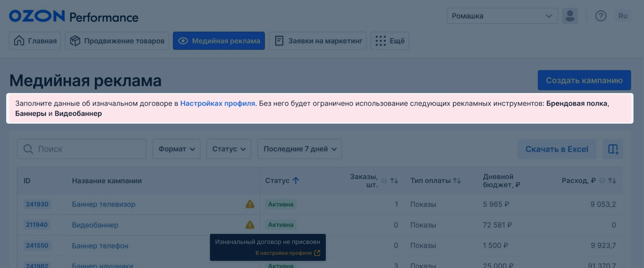The width and height of the screenshot is (644, 268).
Task: Click the search magnifier icon
Action: tap(28, 149)
